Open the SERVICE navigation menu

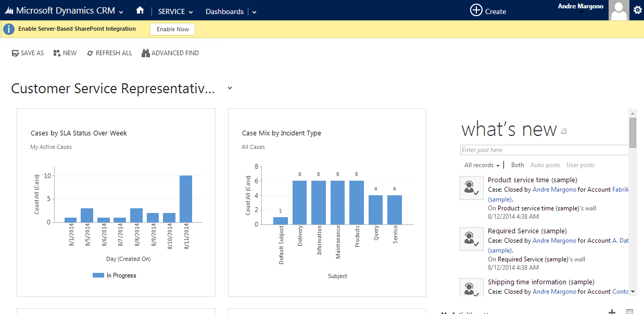click(175, 11)
